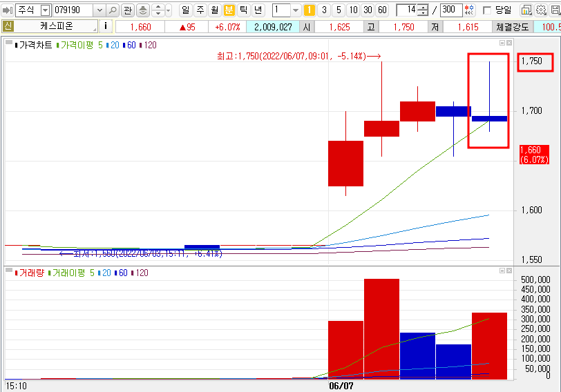
Task: Click the 06/07 date marker
Action: [x=341, y=386]
